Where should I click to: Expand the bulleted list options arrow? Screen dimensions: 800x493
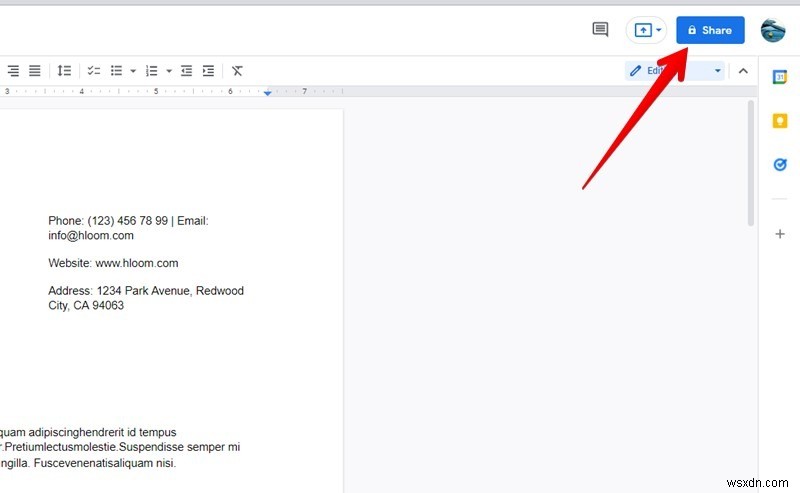tap(133, 71)
